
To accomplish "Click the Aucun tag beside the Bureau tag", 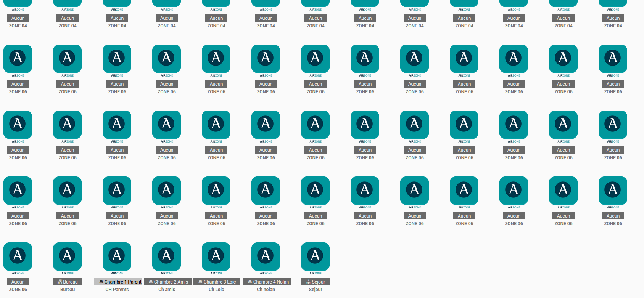I will click(18, 282).
